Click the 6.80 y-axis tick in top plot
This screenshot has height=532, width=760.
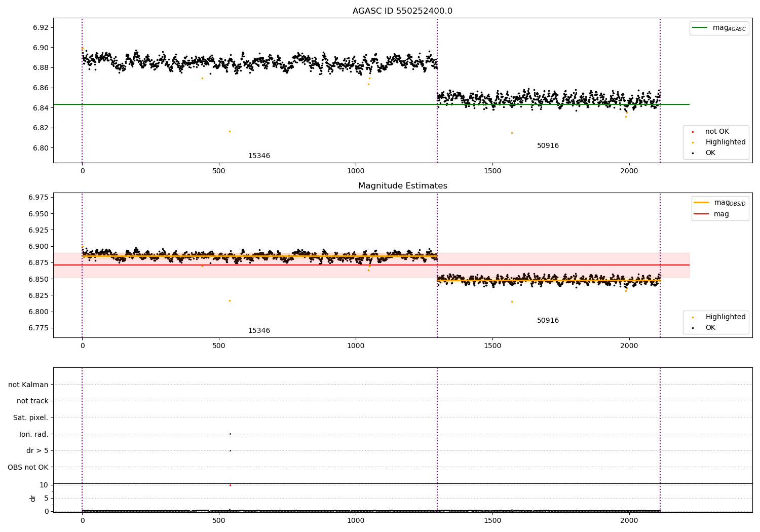coord(41,148)
